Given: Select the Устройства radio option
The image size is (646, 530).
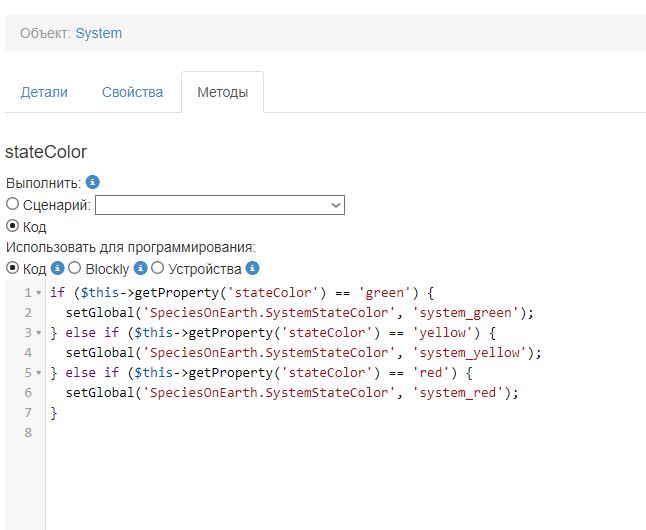Looking at the screenshot, I should tap(157, 268).
